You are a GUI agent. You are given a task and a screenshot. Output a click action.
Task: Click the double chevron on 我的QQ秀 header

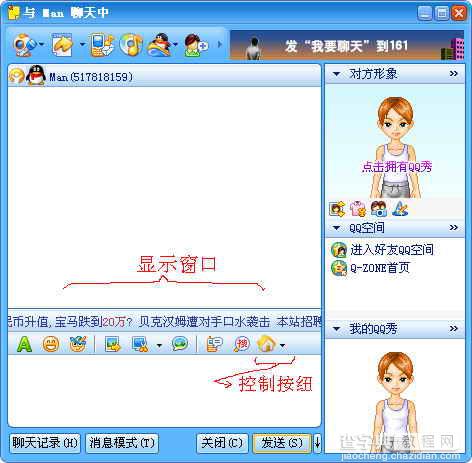point(453,329)
